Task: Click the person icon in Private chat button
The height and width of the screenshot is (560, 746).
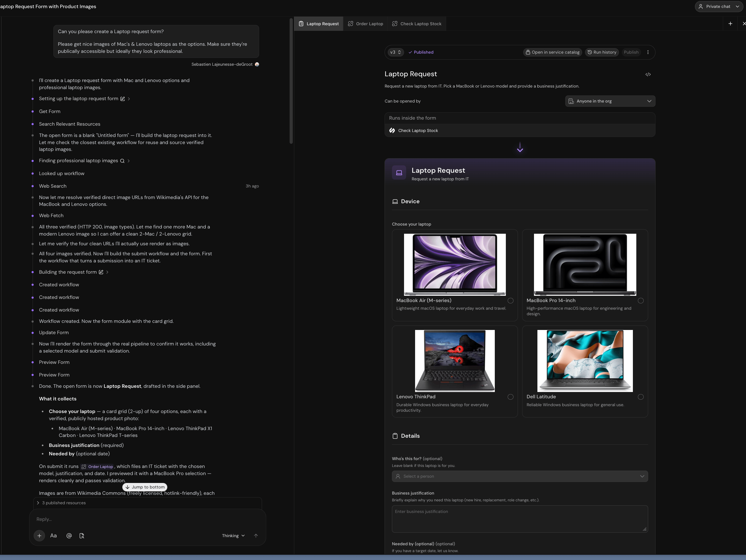Action: click(700, 6)
